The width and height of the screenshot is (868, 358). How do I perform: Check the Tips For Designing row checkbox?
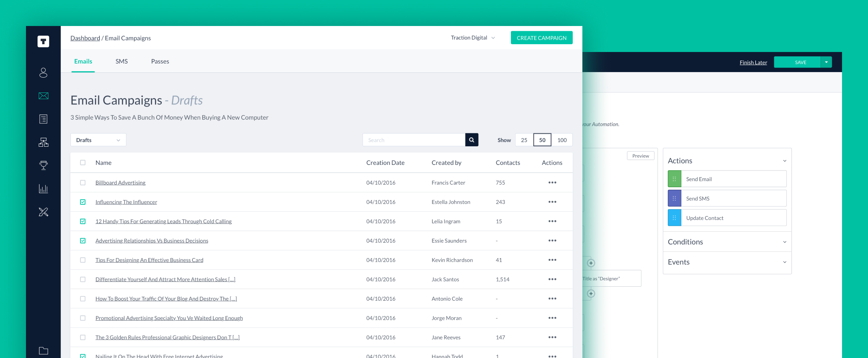point(83,260)
